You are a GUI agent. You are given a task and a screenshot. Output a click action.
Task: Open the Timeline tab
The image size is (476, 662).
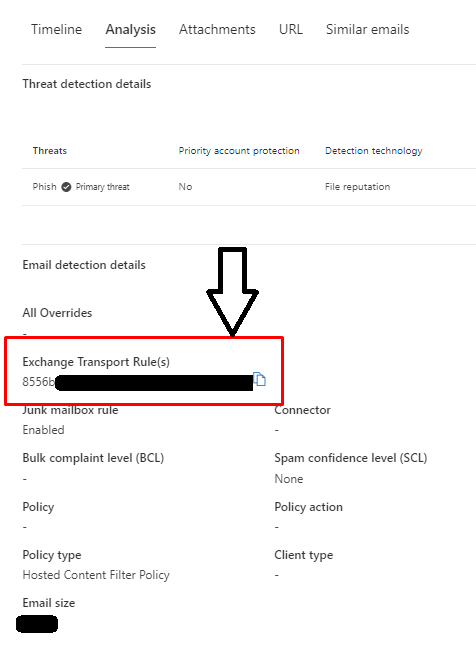tap(56, 30)
